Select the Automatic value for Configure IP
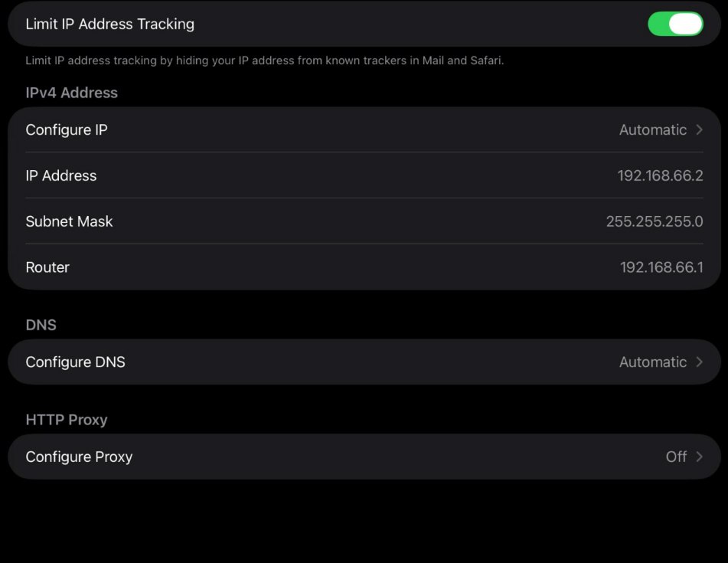 coord(652,130)
